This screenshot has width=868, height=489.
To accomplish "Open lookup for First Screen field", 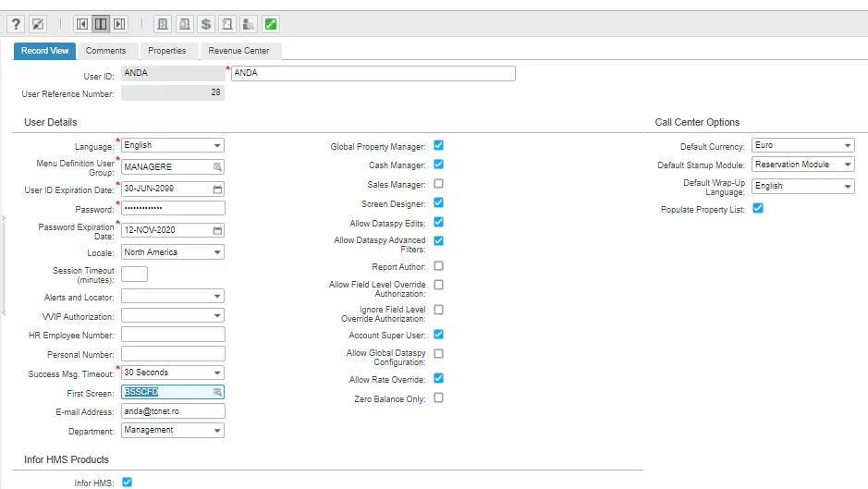I will [x=217, y=392].
